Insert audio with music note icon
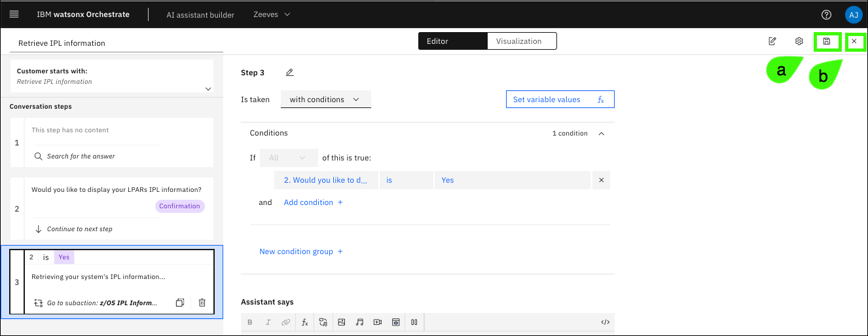868x336 pixels. point(359,322)
